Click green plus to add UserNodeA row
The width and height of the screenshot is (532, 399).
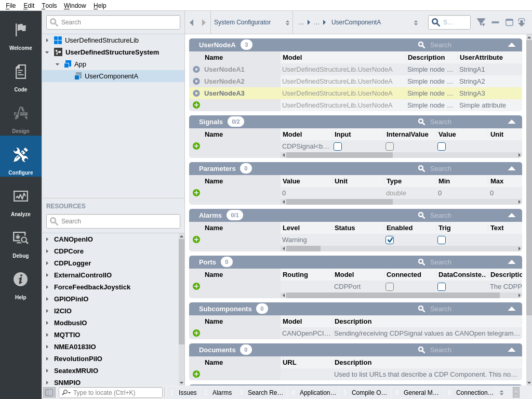click(x=196, y=105)
